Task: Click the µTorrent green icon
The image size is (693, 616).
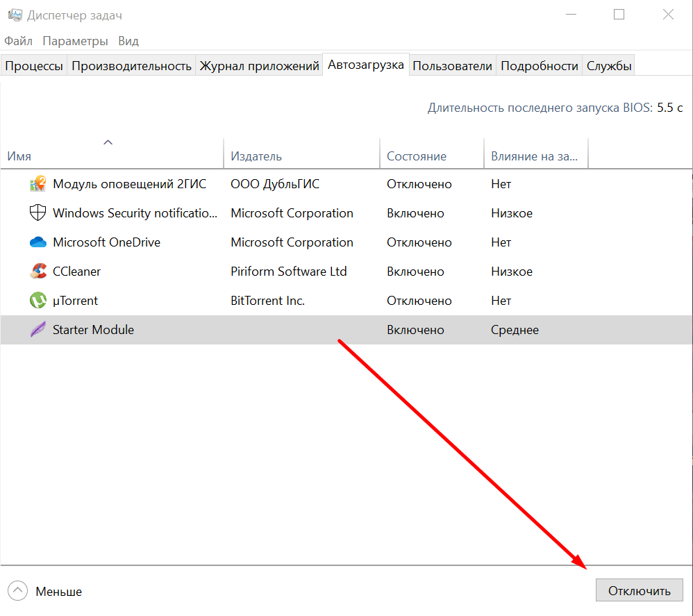Action: click(x=38, y=300)
